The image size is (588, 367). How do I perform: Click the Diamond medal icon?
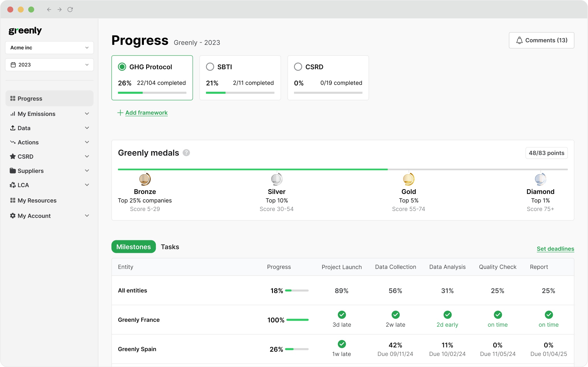pyautogui.click(x=540, y=179)
